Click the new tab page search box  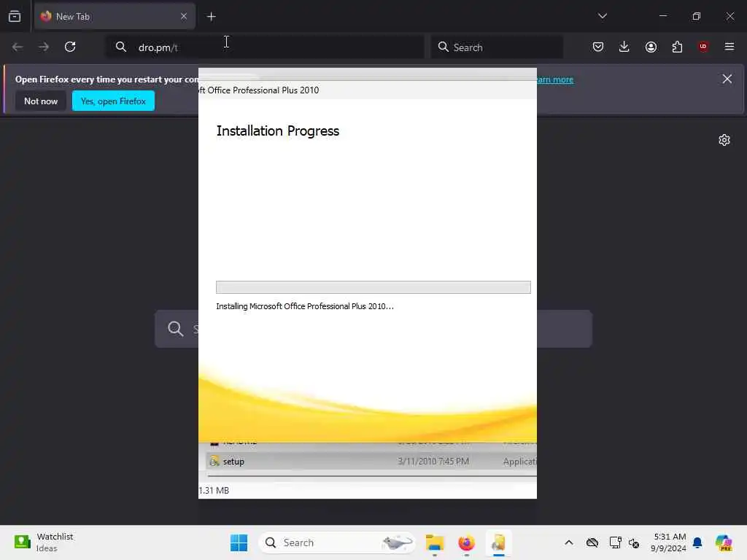(x=373, y=329)
